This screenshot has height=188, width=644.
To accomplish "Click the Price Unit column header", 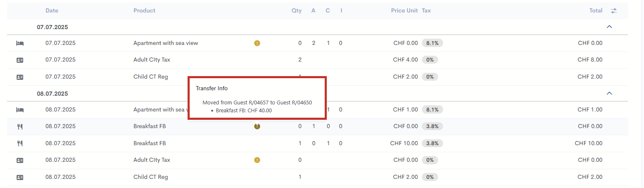I will point(404,11).
